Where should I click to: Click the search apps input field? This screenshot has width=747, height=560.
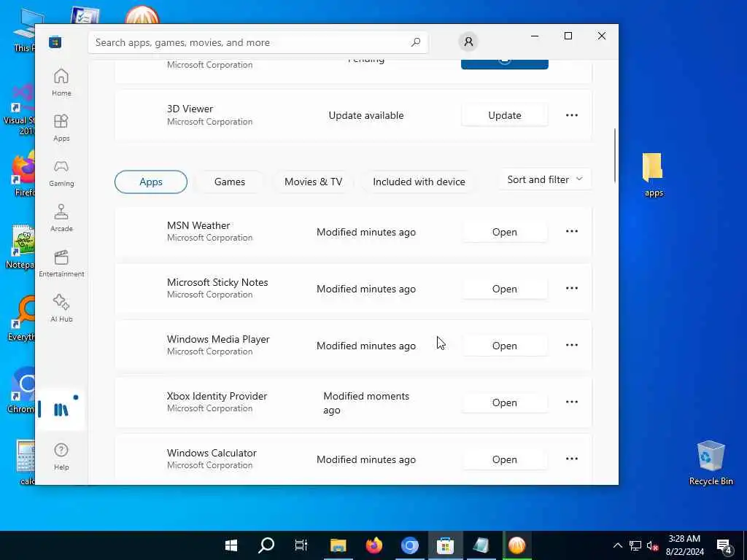pos(258,42)
